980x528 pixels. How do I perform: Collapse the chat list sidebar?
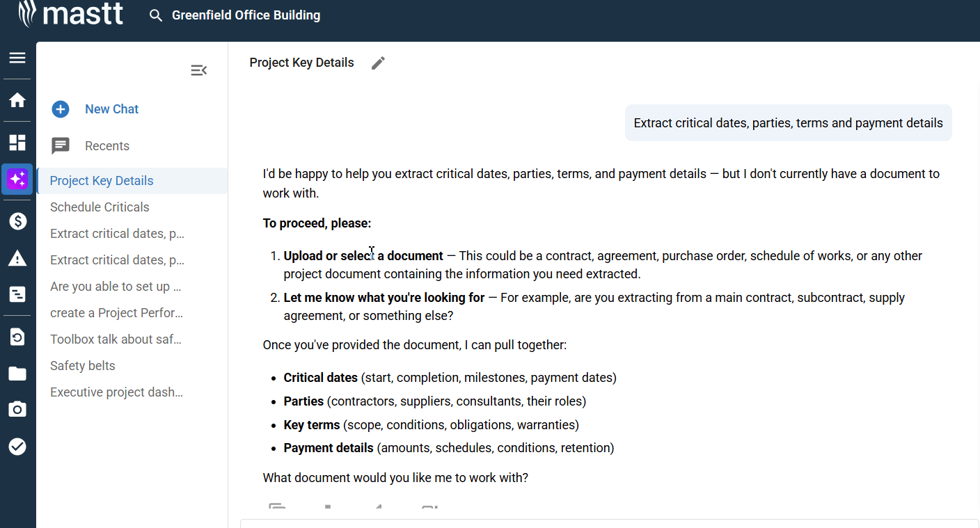coord(199,70)
